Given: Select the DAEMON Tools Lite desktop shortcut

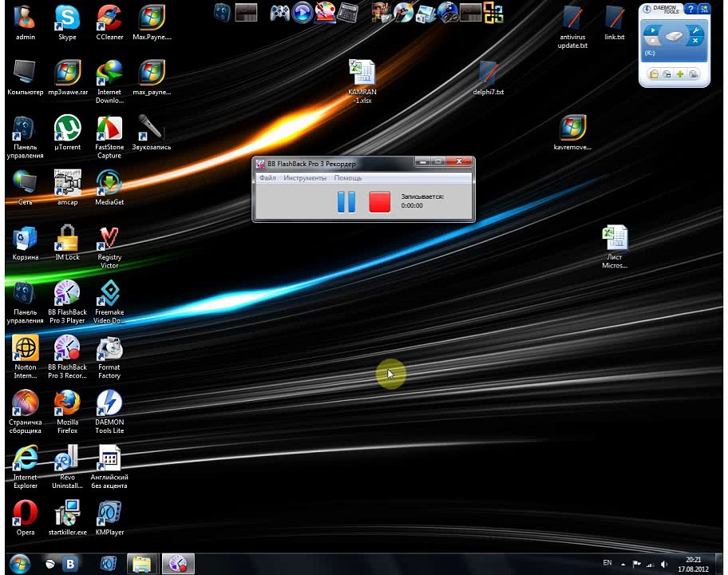Looking at the screenshot, I should [109, 412].
